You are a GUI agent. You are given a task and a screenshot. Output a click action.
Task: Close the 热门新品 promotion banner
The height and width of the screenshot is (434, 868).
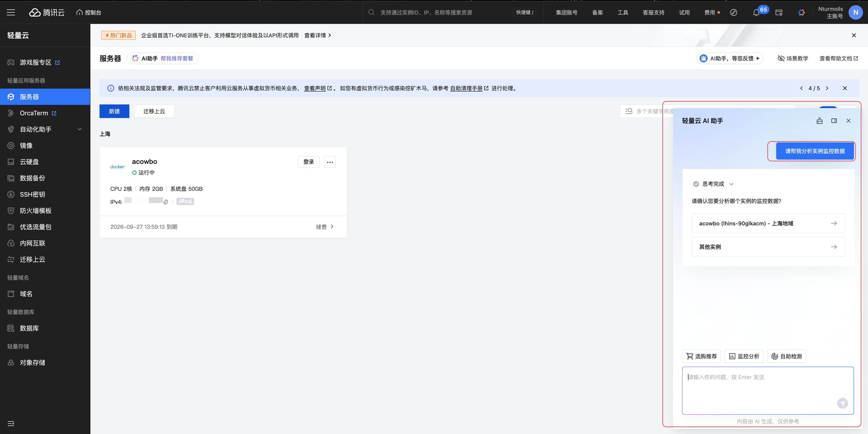(854, 35)
